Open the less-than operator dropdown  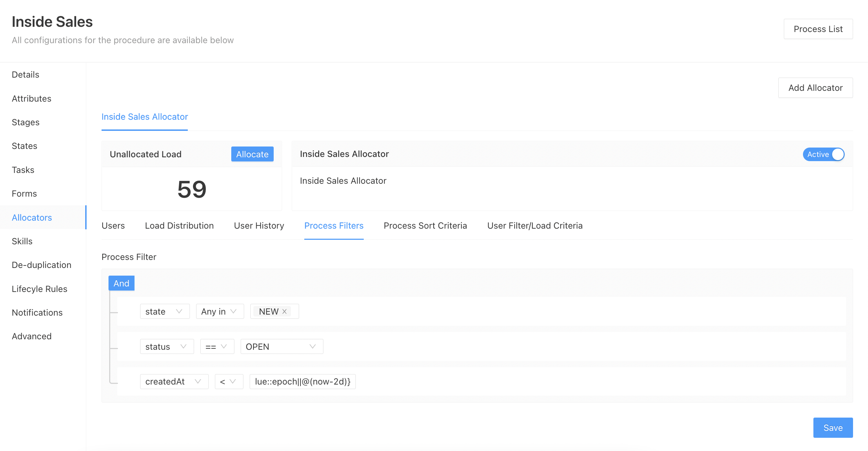pos(228,381)
